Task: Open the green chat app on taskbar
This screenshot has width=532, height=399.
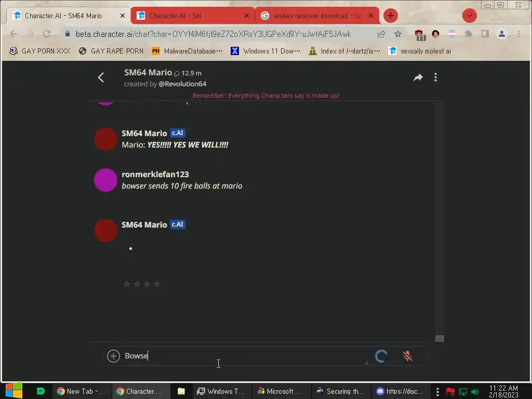Action: [41, 391]
